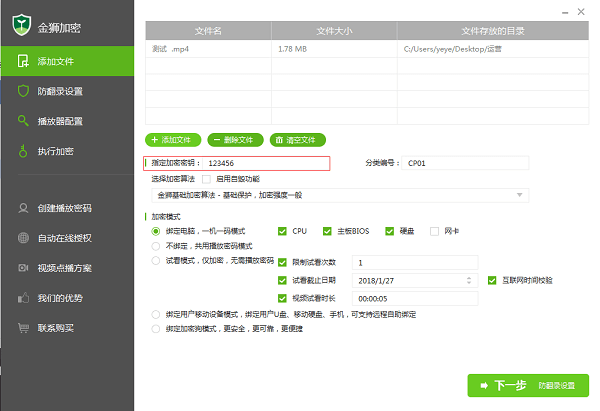This screenshot has height=411, width=600.
Task: Click the 自动在线授权 globe icon
Action: click(x=23, y=238)
